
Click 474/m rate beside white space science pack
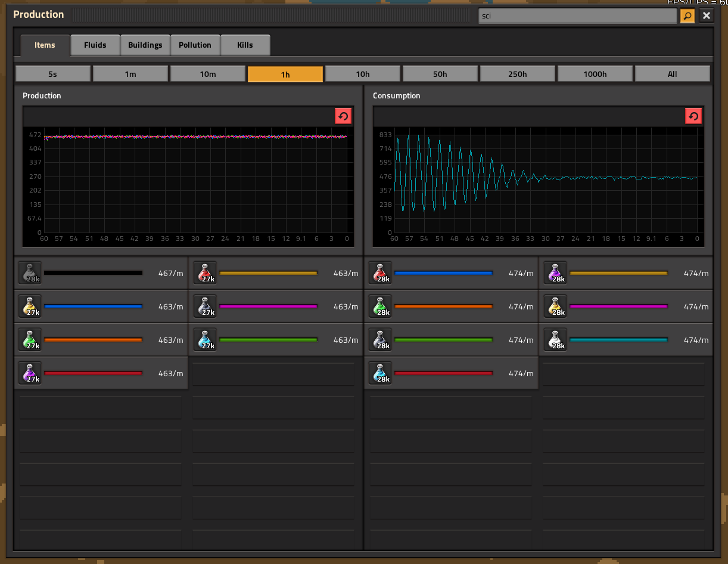tap(696, 340)
